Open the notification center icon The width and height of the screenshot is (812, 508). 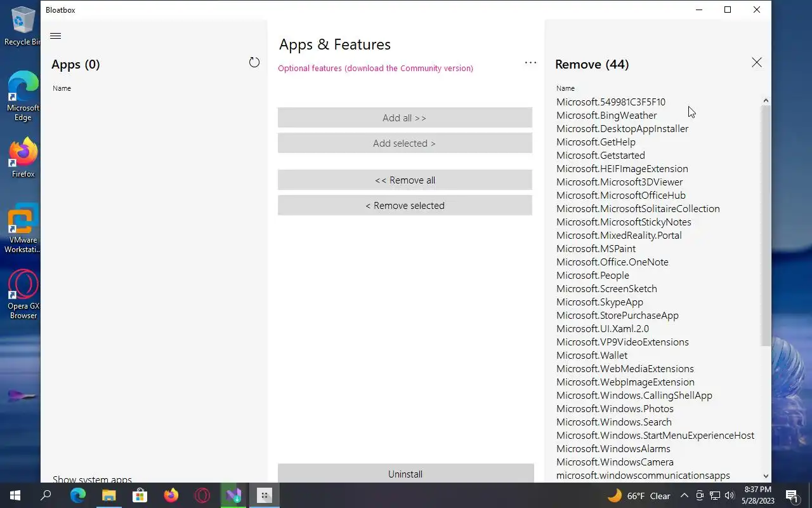pyautogui.click(x=792, y=495)
